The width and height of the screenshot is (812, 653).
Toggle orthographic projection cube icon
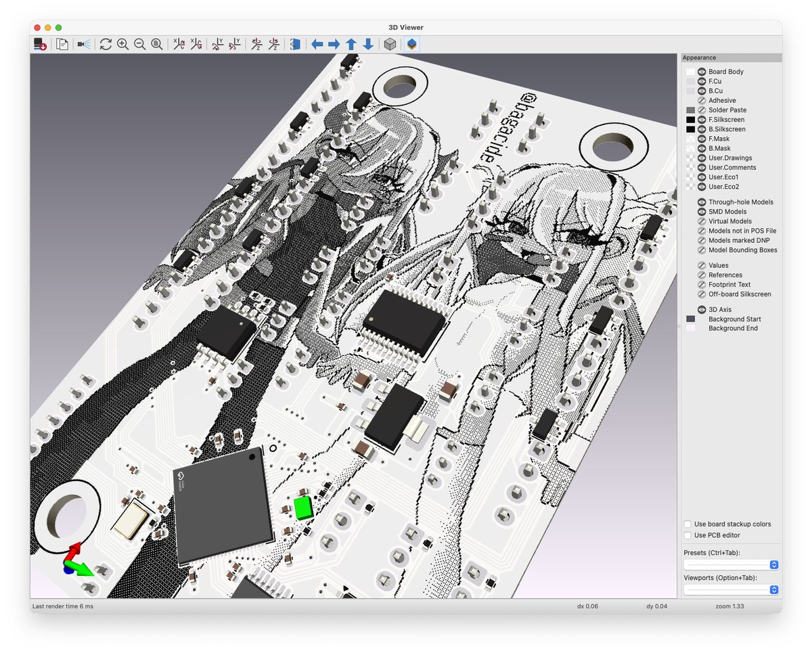coord(390,44)
